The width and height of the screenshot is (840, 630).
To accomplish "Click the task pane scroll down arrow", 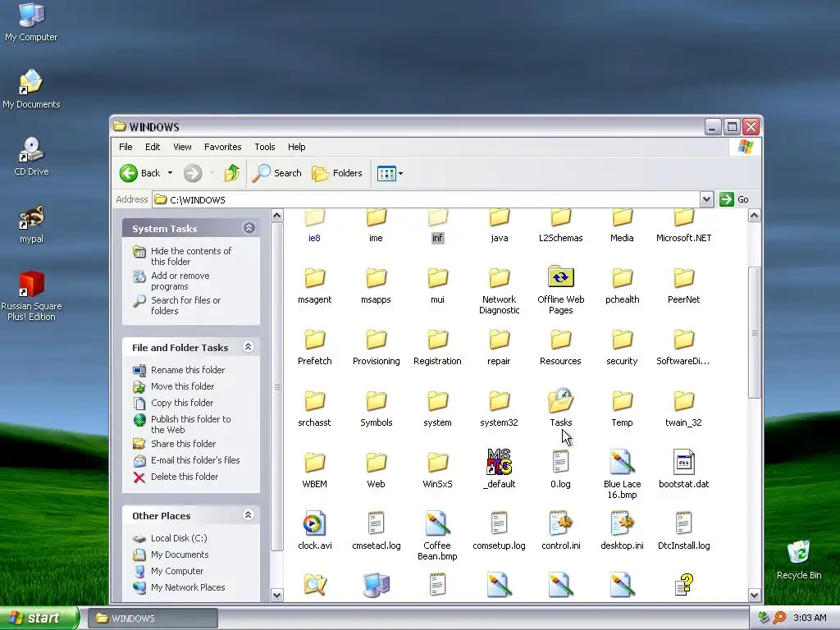I will [276, 595].
